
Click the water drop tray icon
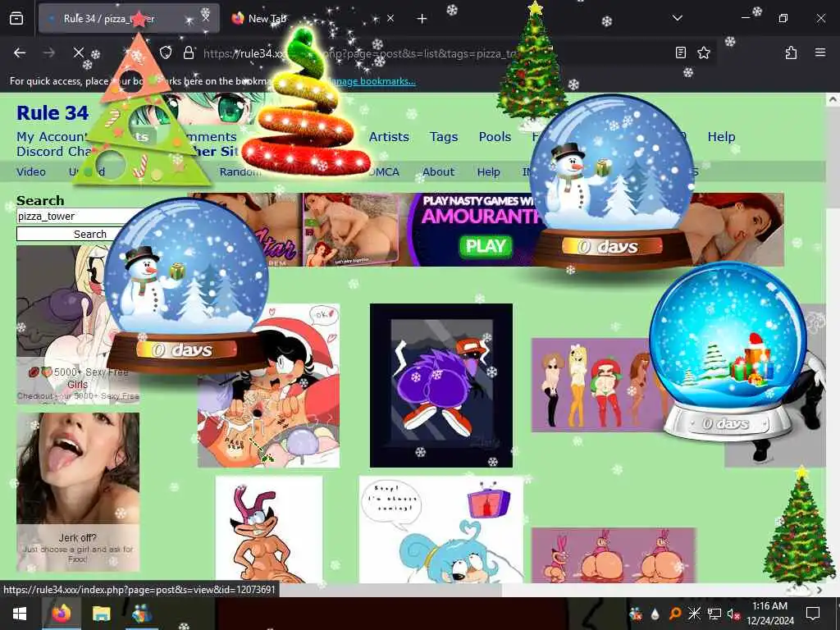coord(655,614)
